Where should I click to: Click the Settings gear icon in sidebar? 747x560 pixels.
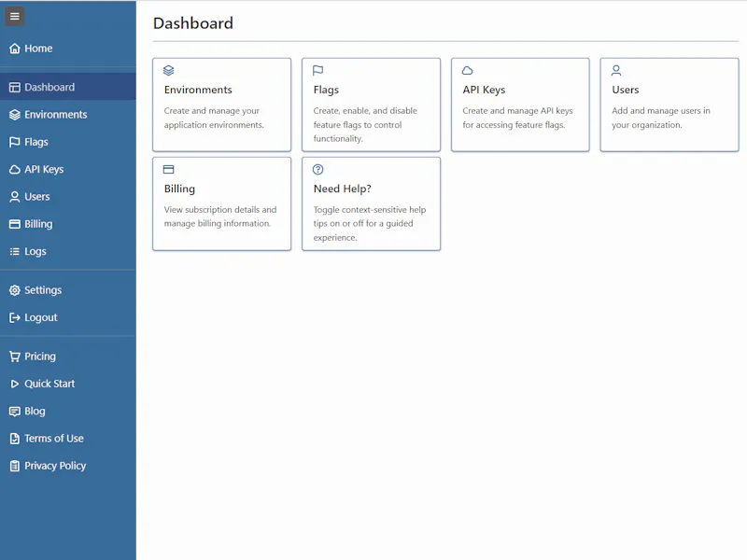[15, 290]
